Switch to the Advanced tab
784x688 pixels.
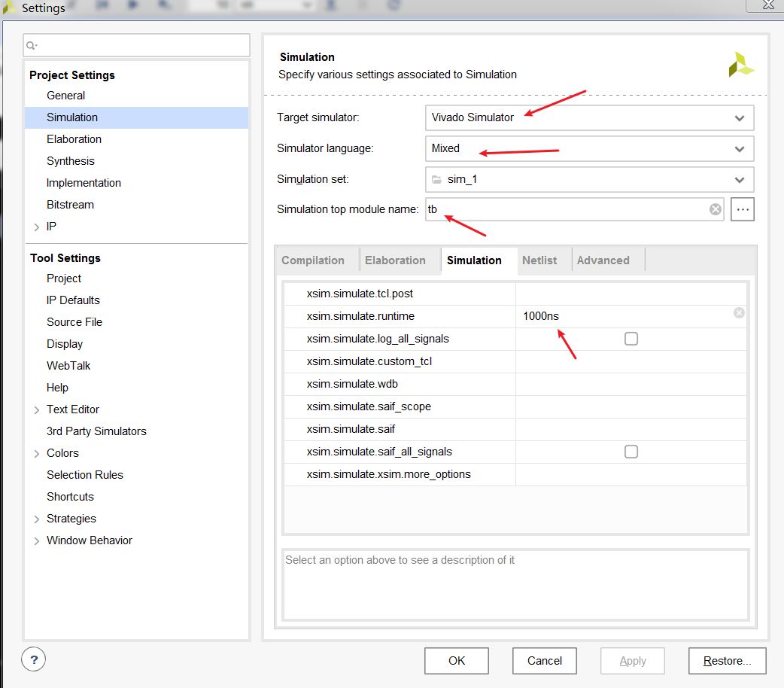[603, 260]
